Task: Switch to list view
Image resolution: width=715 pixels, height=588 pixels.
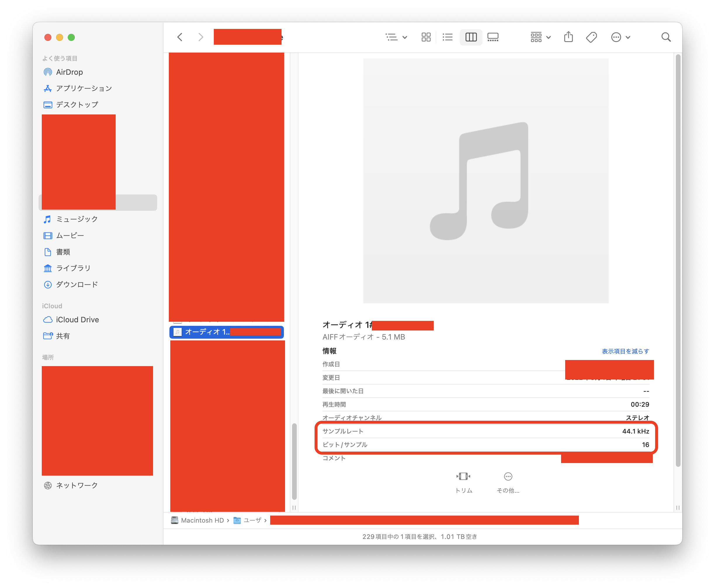Action: pyautogui.click(x=448, y=37)
